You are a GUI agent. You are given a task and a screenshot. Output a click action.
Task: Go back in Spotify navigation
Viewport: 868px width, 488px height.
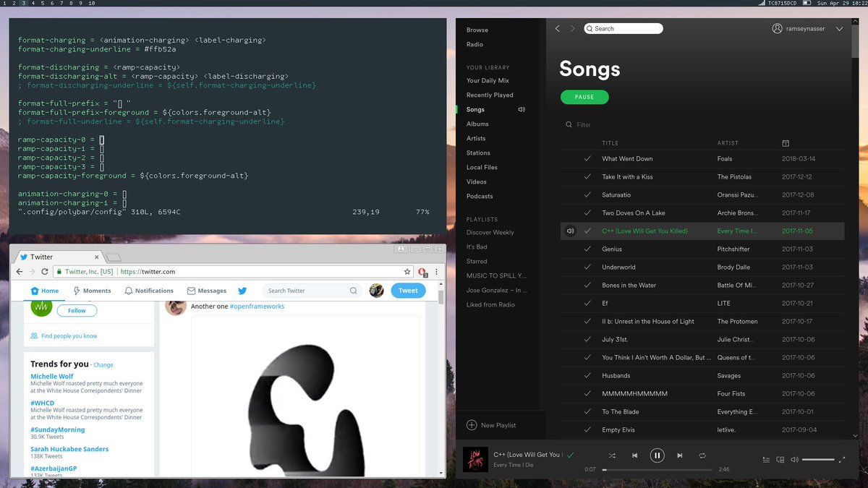pos(557,29)
